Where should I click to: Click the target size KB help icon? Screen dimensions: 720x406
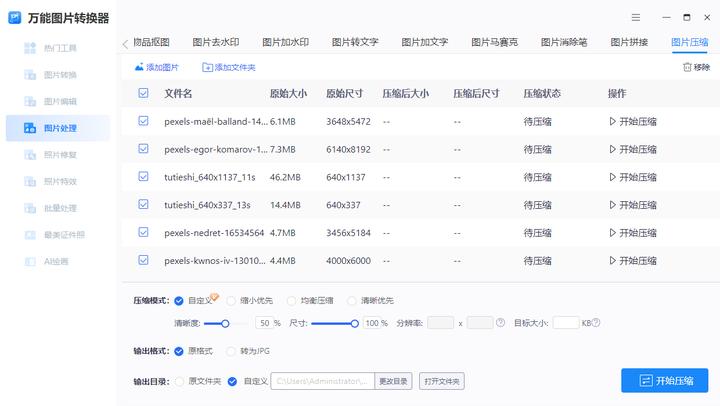pos(596,322)
